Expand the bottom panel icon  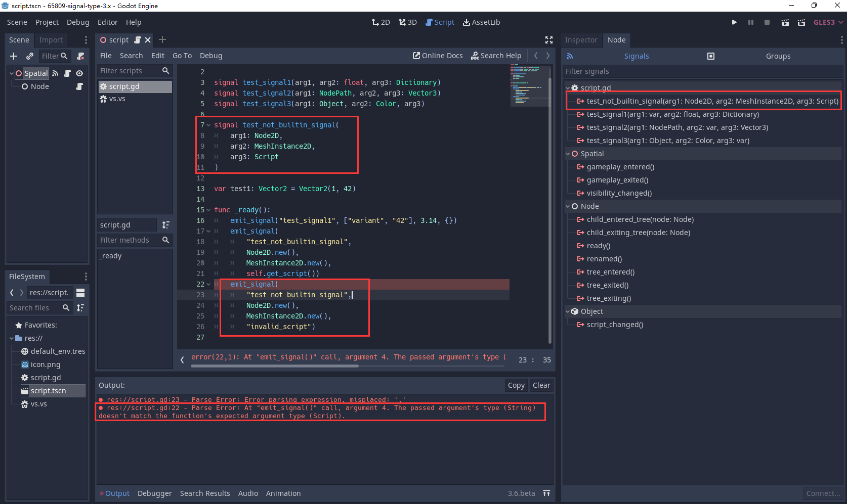[546, 493]
